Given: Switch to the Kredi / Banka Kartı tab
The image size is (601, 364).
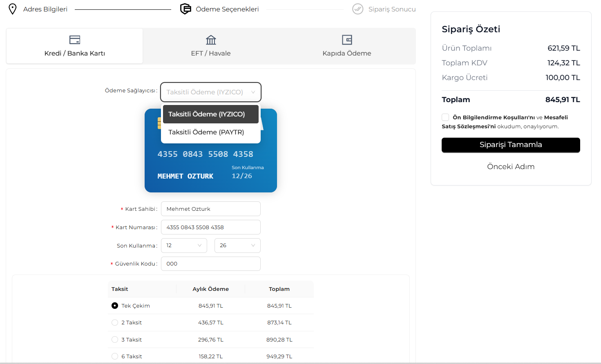Looking at the screenshot, I should pyautogui.click(x=75, y=46).
